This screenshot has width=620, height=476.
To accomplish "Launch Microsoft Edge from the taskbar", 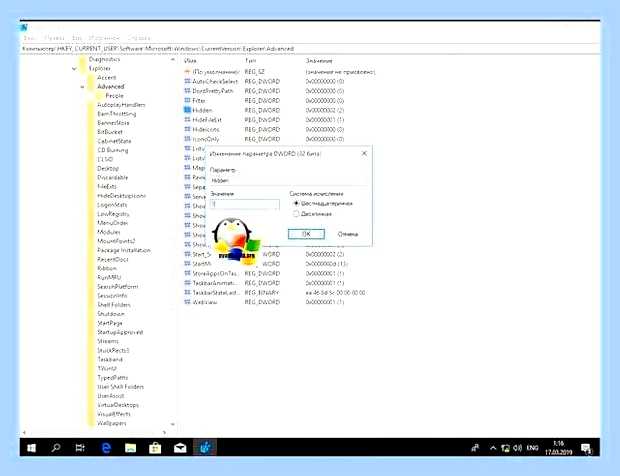I will (106, 448).
